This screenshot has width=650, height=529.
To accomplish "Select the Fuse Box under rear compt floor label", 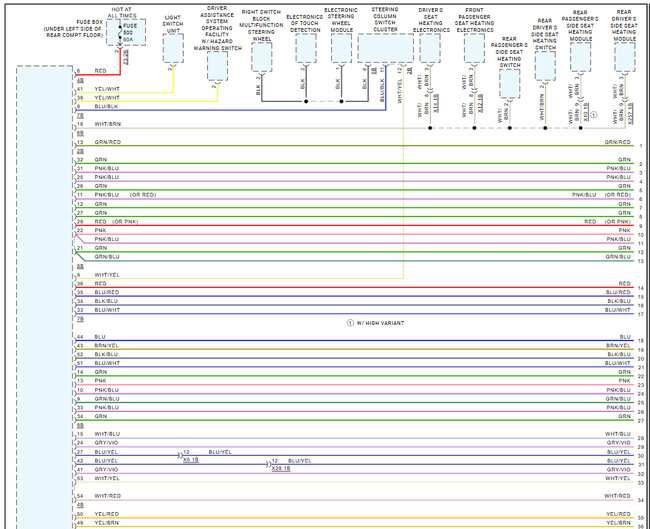I will tap(73, 29).
